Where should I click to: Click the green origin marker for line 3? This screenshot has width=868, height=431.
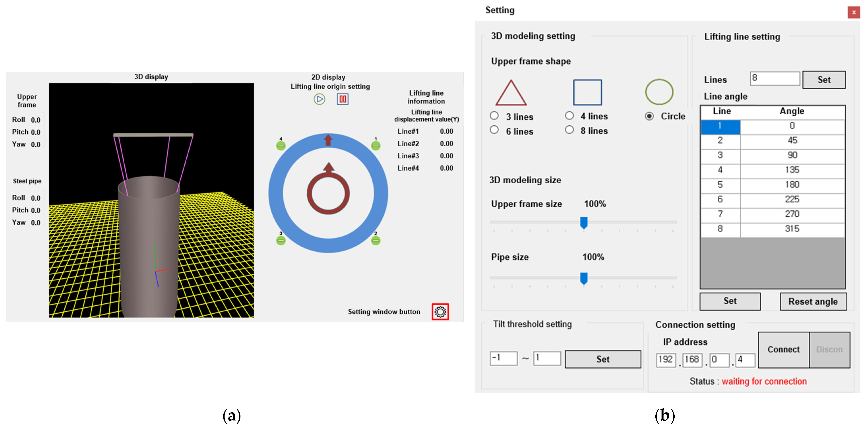click(281, 241)
